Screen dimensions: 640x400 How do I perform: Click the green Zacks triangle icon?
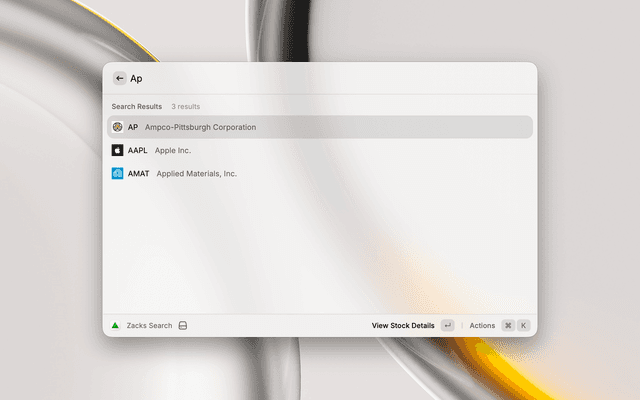click(115, 325)
